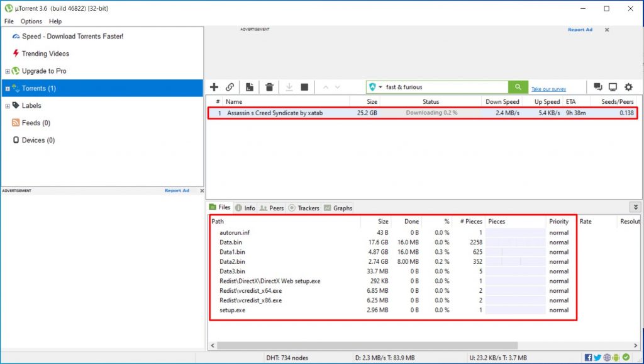Viewport: 644px width, 364px height.
Task: Click the remote monitor icon in toolbar
Action: [613, 87]
